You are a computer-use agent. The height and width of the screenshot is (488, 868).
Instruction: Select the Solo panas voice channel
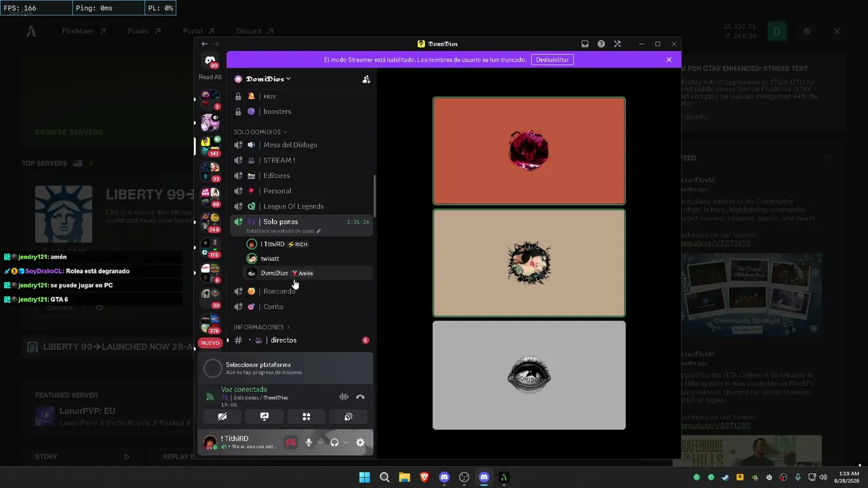pyautogui.click(x=302, y=222)
